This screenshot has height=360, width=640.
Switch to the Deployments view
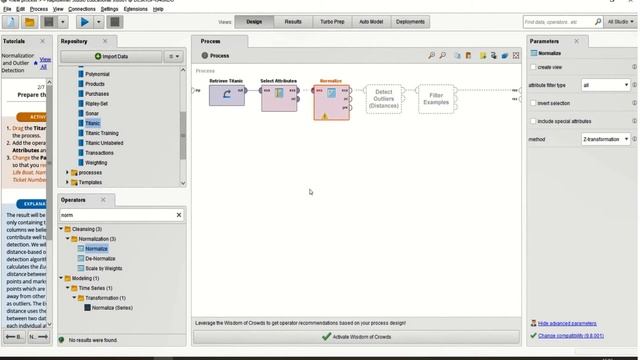click(x=410, y=22)
